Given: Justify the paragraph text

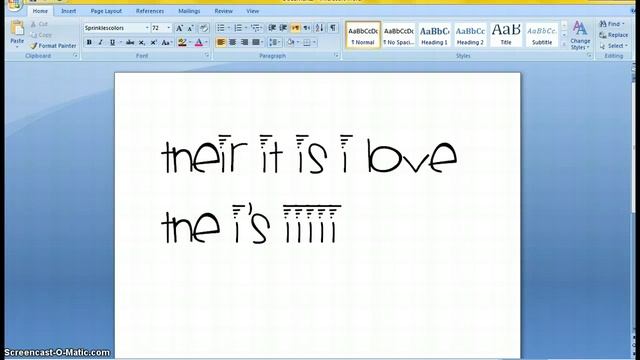Looking at the screenshot, I should (256, 42).
